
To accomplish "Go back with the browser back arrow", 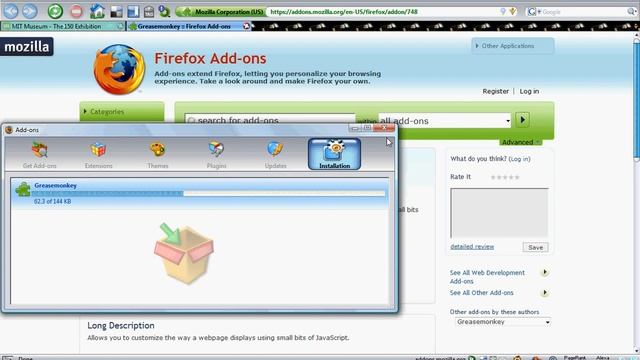I will [x=11, y=11].
